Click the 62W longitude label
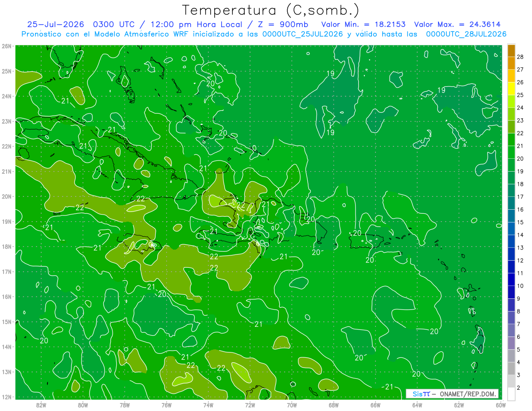The height and width of the screenshot is (411, 532). tap(459, 405)
